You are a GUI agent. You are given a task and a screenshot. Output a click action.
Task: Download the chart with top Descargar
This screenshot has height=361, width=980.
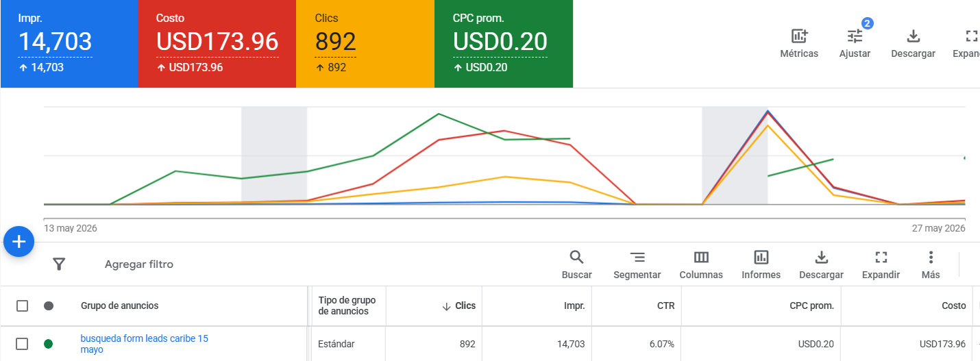[913, 44]
